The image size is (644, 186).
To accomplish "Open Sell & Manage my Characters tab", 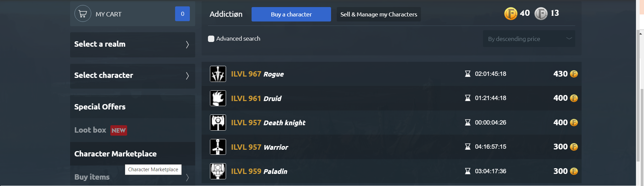I will [379, 14].
